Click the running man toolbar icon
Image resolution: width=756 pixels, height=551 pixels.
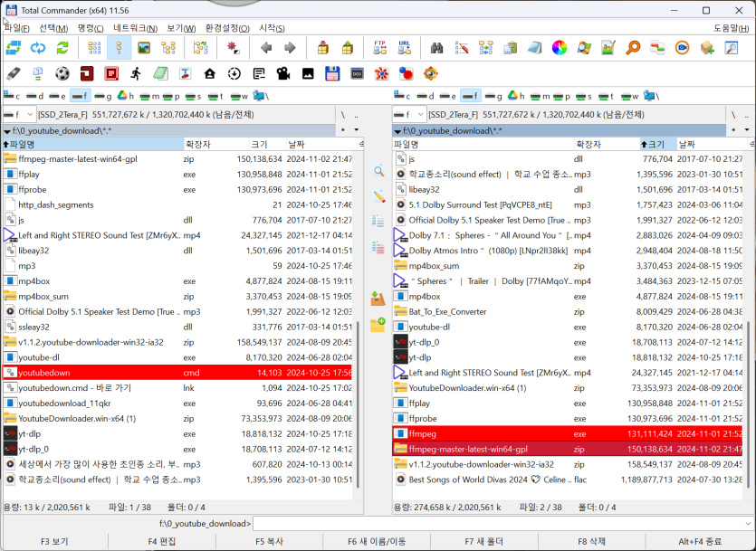(136, 73)
